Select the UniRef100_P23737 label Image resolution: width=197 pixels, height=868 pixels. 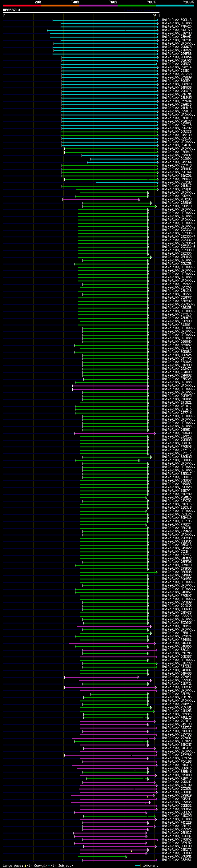176,728
